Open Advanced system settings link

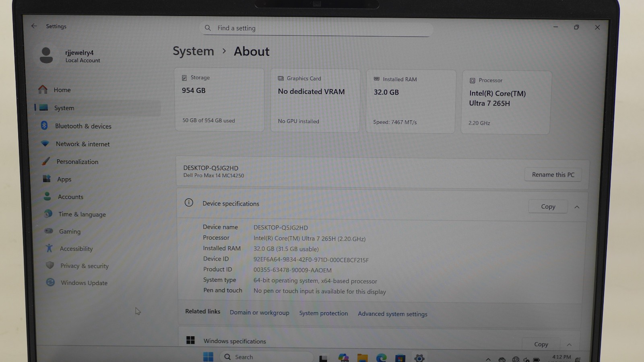click(392, 314)
